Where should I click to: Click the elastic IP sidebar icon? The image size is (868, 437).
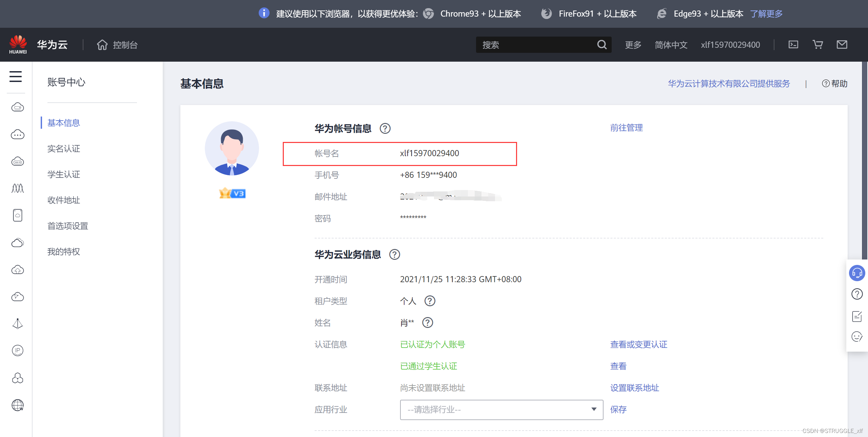(18, 351)
